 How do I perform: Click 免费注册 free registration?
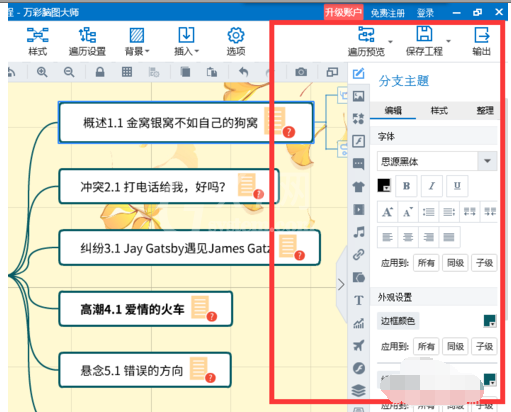pos(388,13)
